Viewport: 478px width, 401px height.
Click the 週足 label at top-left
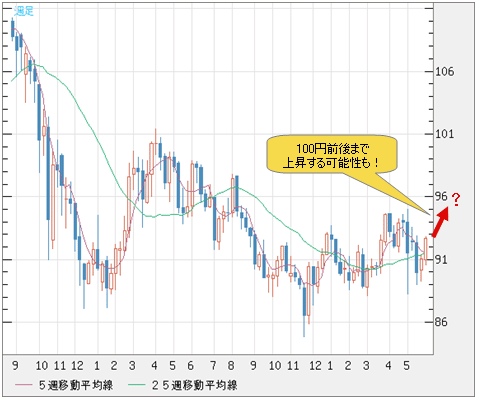click(24, 10)
